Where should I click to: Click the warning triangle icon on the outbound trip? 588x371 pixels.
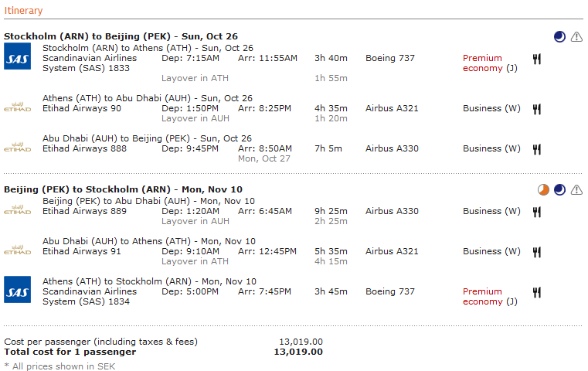(576, 37)
